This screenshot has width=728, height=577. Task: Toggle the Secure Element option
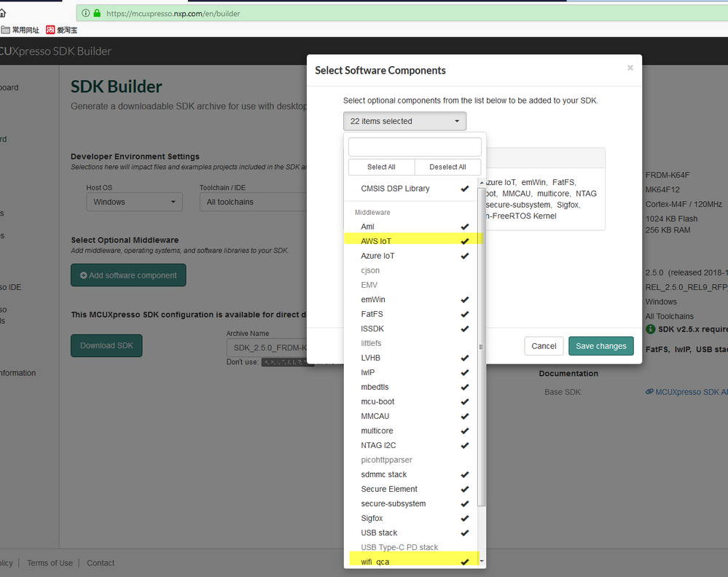[411, 490]
